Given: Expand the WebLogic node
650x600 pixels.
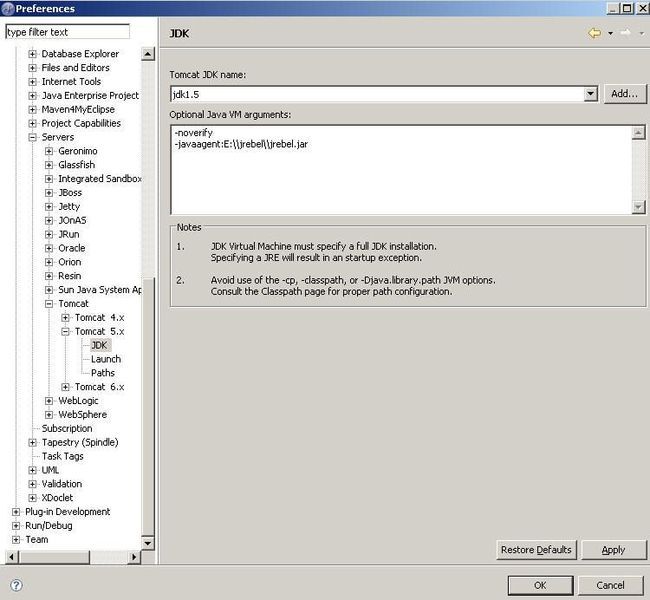Looking at the screenshot, I should coord(49,401).
